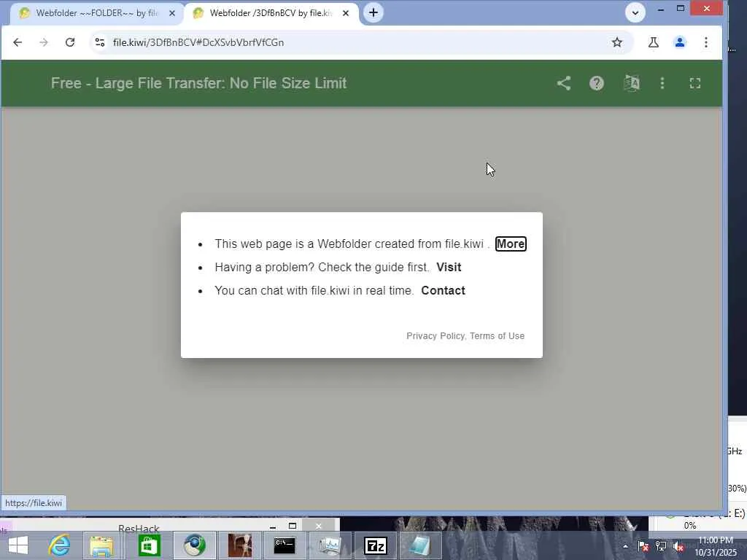
Task: View site information icon in address bar
Action: (x=99, y=42)
